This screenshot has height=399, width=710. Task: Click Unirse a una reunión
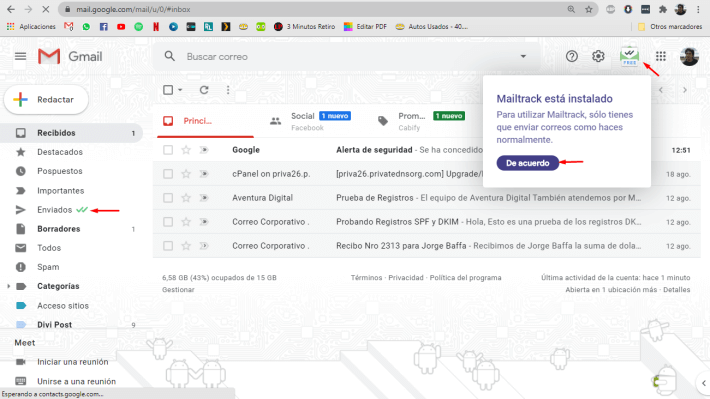pyautogui.click(x=77, y=381)
